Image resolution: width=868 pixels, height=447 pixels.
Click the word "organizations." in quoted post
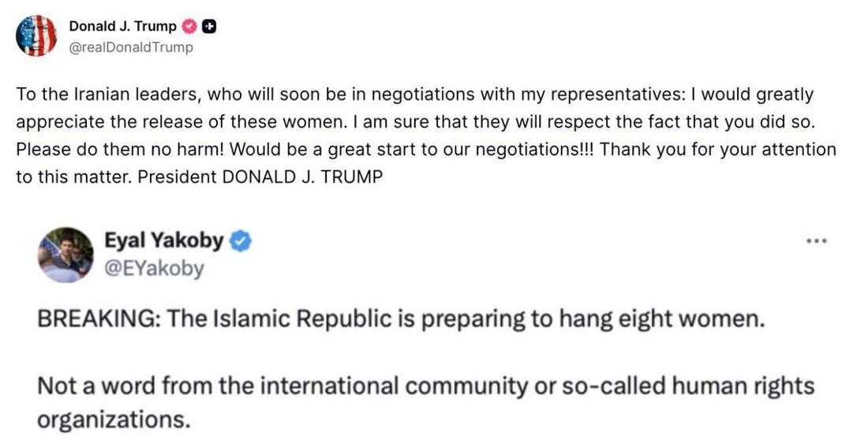click(114, 419)
